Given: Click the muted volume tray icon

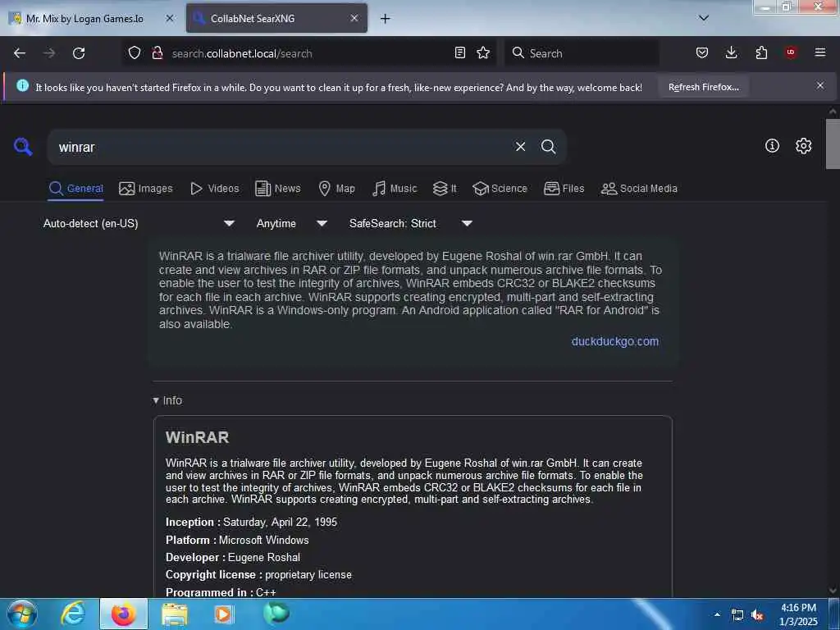Looking at the screenshot, I should [x=757, y=615].
